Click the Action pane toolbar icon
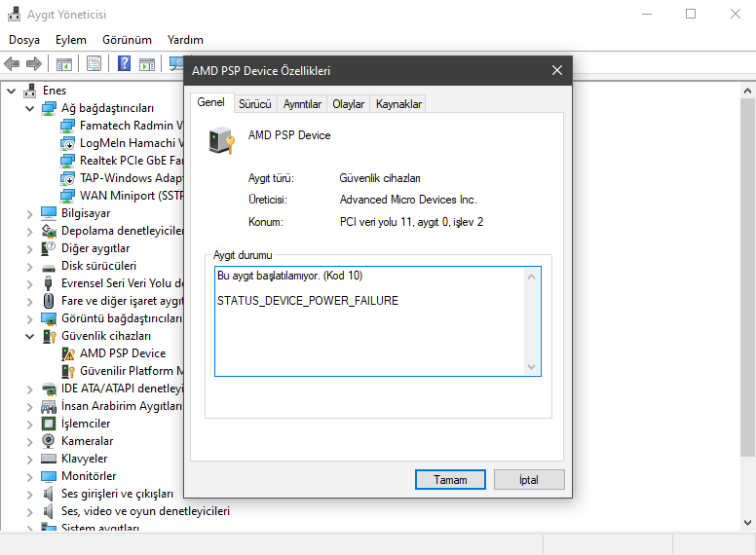The width and height of the screenshot is (756, 555). (x=147, y=63)
